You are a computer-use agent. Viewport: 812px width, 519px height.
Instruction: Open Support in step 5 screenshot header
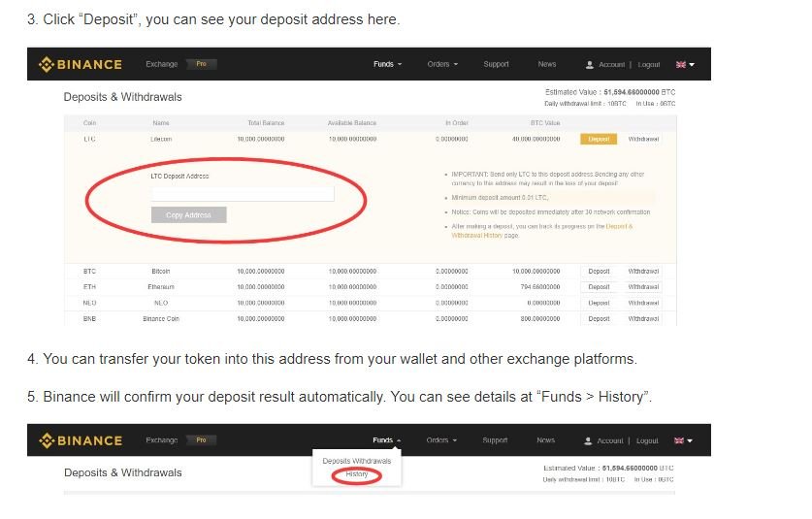(x=495, y=440)
